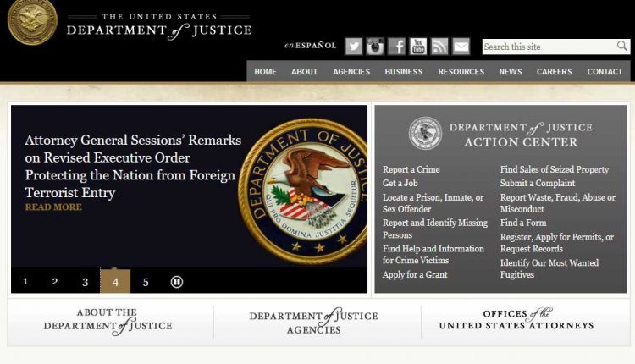Open Locate a Prison, Inmate, or Sex Offender
The height and width of the screenshot is (364, 635).
[x=433, y=203]
